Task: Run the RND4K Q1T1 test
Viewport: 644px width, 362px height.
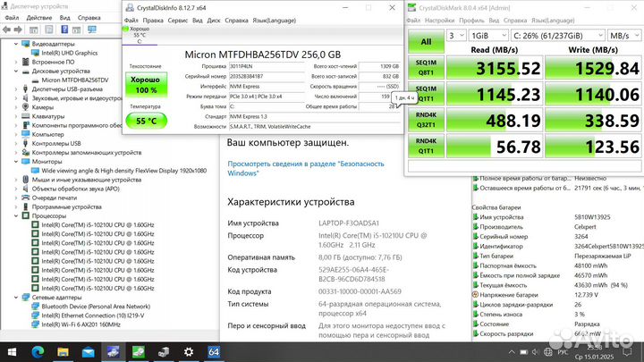Action: click(426, 146)
